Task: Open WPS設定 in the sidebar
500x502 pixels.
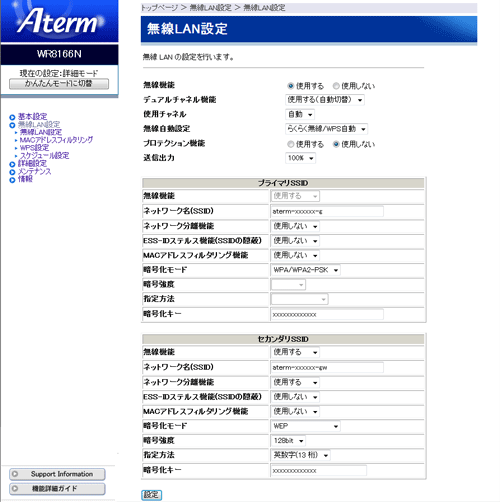Action: [34, 148]
